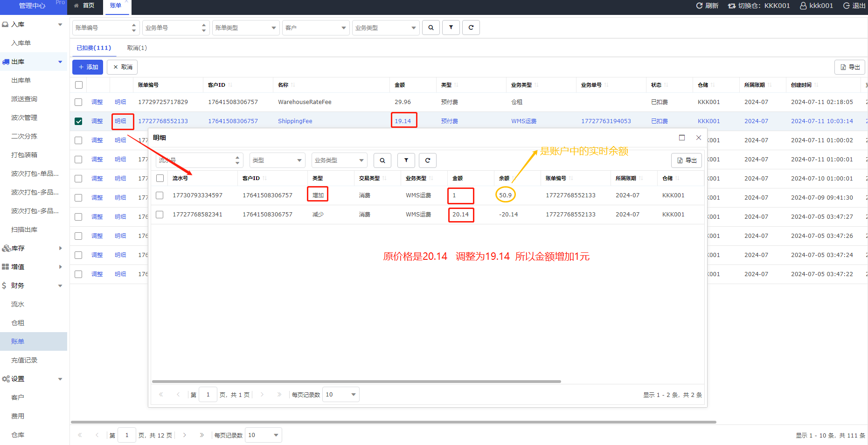Screen dimensions: 868x445
Task: Click the 财务 dollar sidebar icon
Action: pos(4,285)
